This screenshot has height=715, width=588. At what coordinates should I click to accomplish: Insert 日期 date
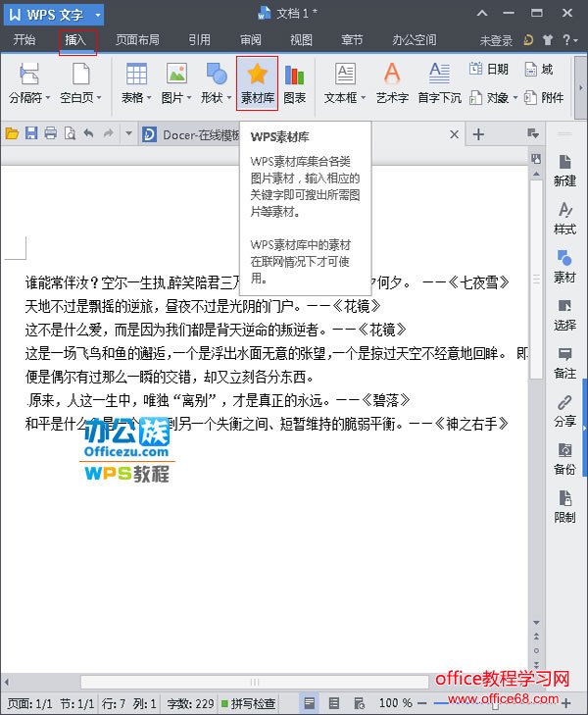pos(489,69)
